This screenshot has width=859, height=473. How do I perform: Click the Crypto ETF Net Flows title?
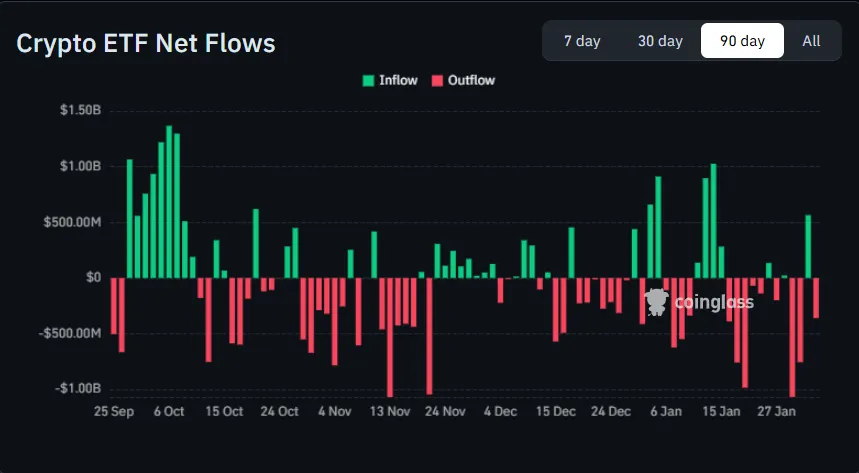click(146, 43)
